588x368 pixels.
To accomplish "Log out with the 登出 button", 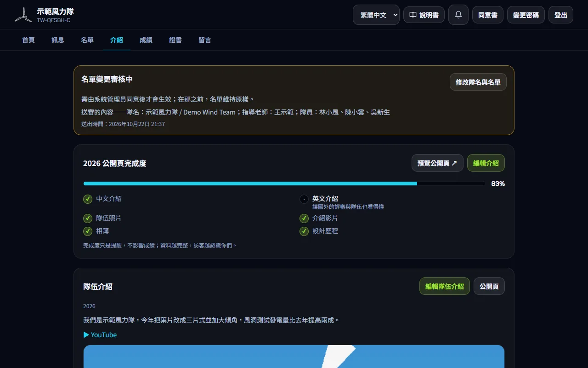I will pos(561,15).
